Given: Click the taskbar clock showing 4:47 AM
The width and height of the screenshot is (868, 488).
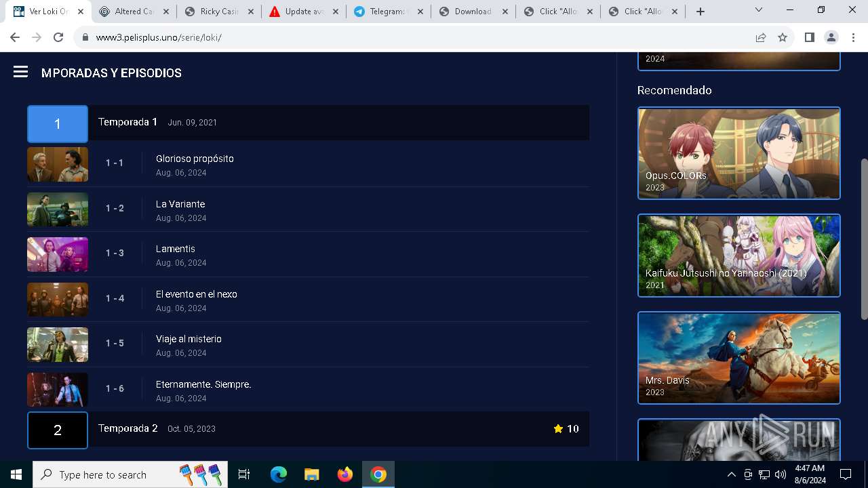Looking at the screenshot, I should click(810, 474).
